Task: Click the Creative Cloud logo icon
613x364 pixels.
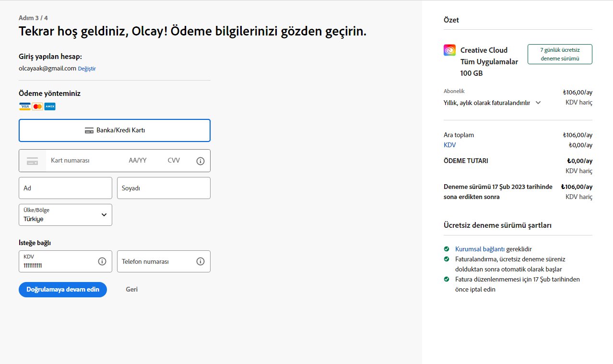Action: point(449,50)
